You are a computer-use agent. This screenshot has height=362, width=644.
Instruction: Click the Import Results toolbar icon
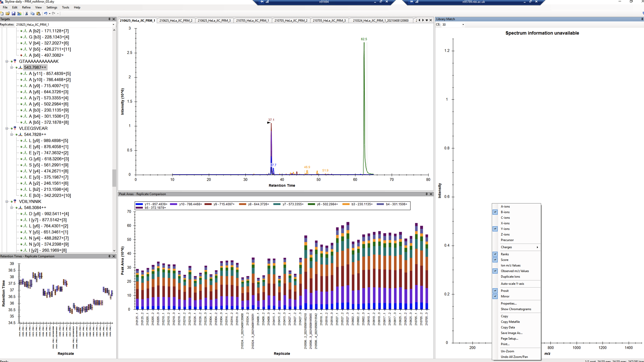(20, 13)
